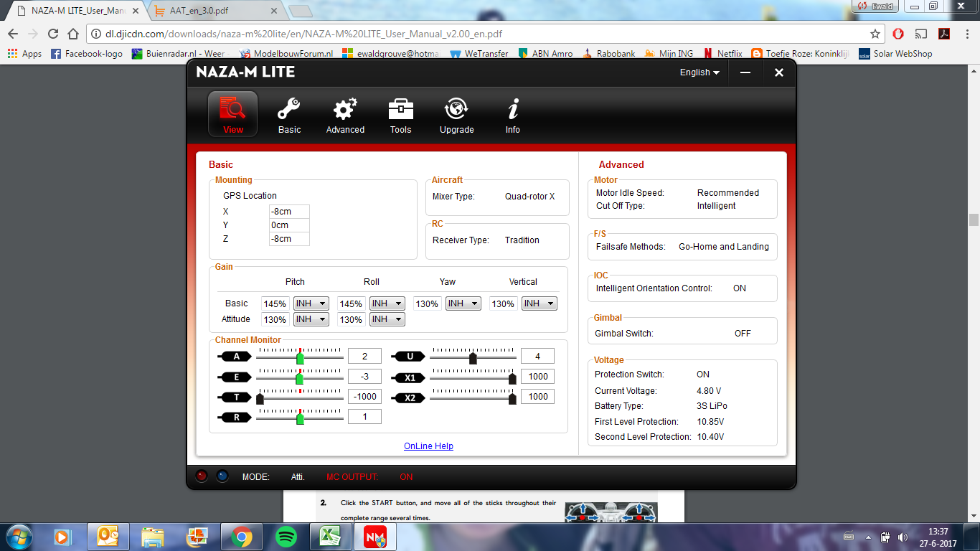Click Chrome back arrow
This screenshot has height=551, width=980.
click(x=13, y=34)
